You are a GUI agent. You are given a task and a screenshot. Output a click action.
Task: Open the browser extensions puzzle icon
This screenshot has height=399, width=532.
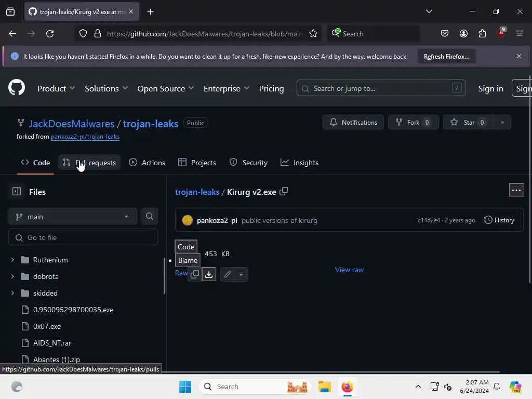point(482,34)
